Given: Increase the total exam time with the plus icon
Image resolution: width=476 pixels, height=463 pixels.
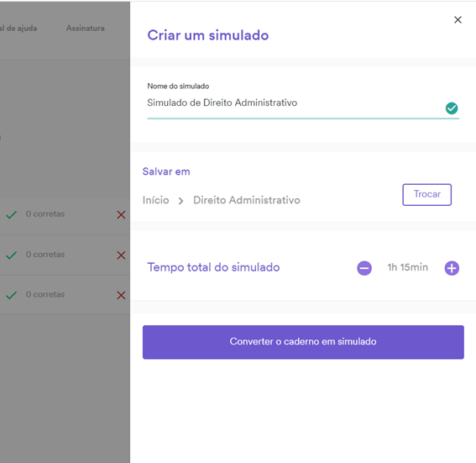Looking at the screenshot, I should pyautogui.click(x=452, y=268).
